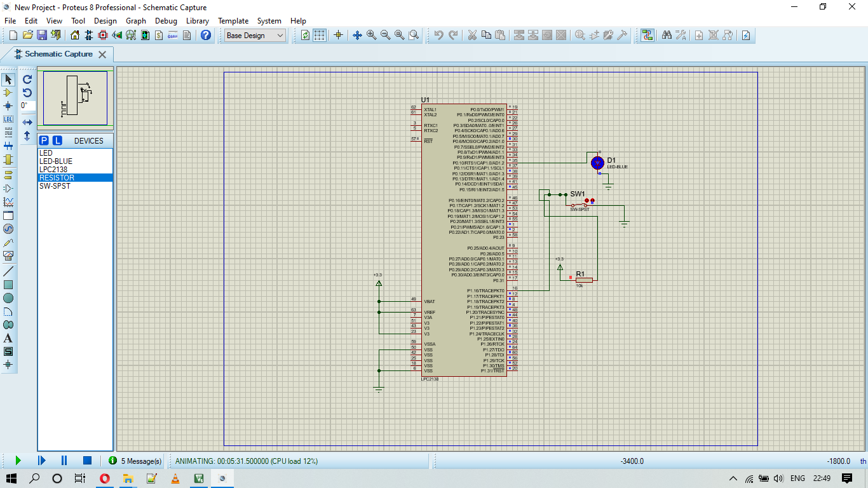The image size is (868, 488).
Task: Toggle the grid display
Action: point(320,36)
